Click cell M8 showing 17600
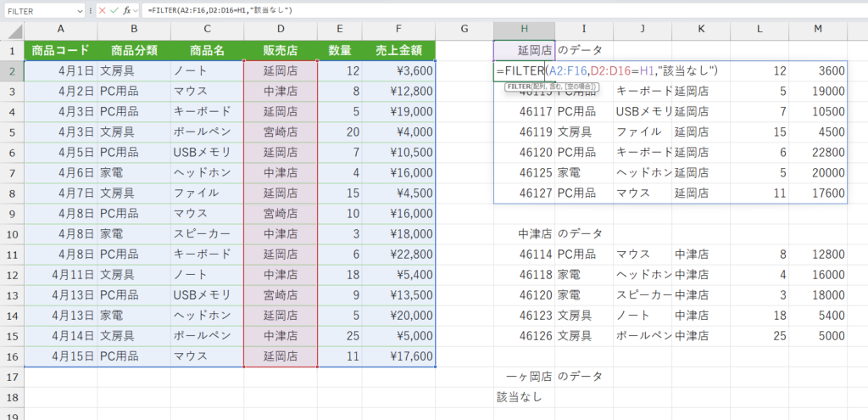 [818, 193]
